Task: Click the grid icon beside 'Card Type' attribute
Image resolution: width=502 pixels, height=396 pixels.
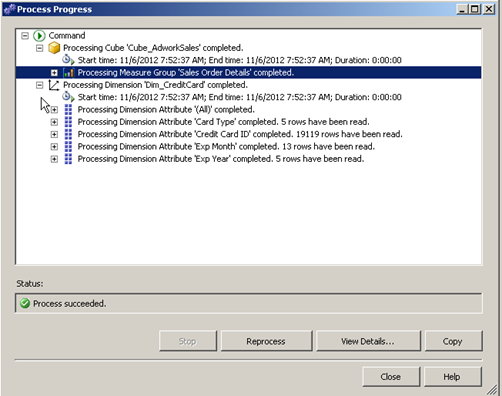Action: pos(68,122)
